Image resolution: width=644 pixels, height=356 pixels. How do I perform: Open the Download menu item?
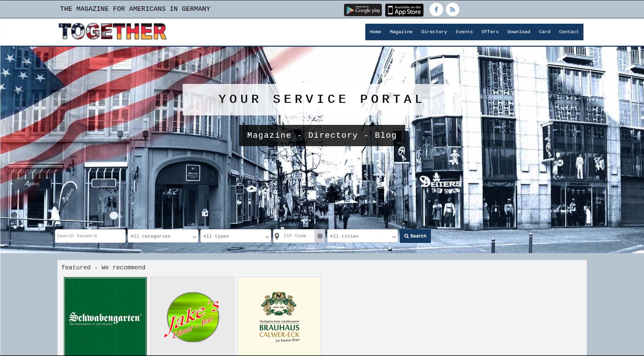519,32
